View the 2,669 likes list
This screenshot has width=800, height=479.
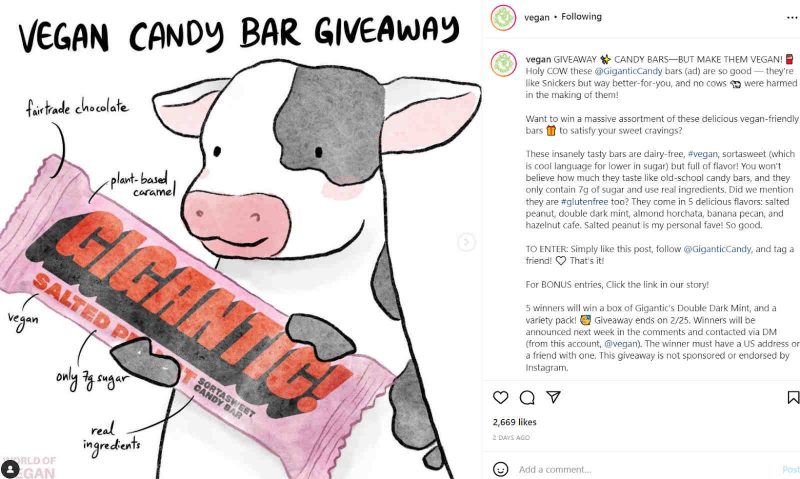click(514, 422)
